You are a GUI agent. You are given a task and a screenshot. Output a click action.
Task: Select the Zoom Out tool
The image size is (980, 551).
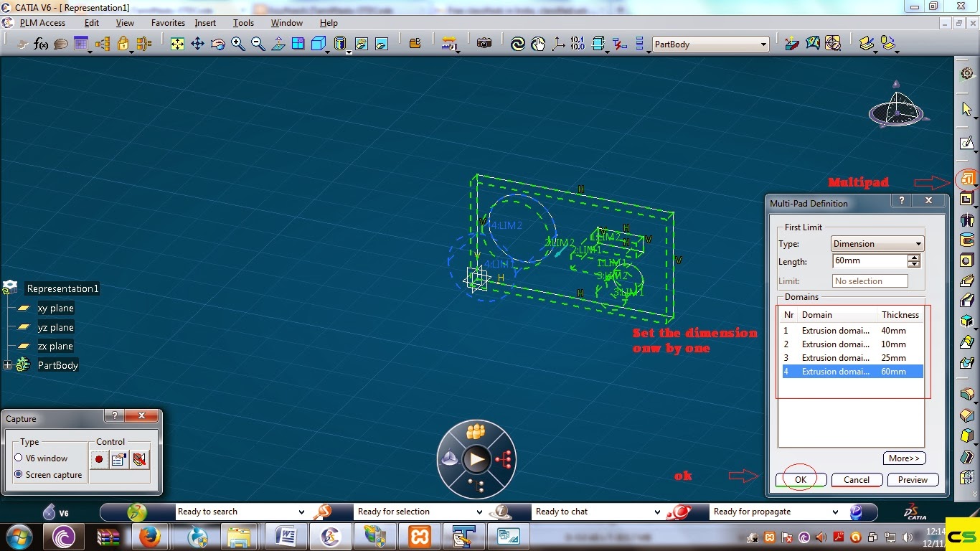(257, 43)
